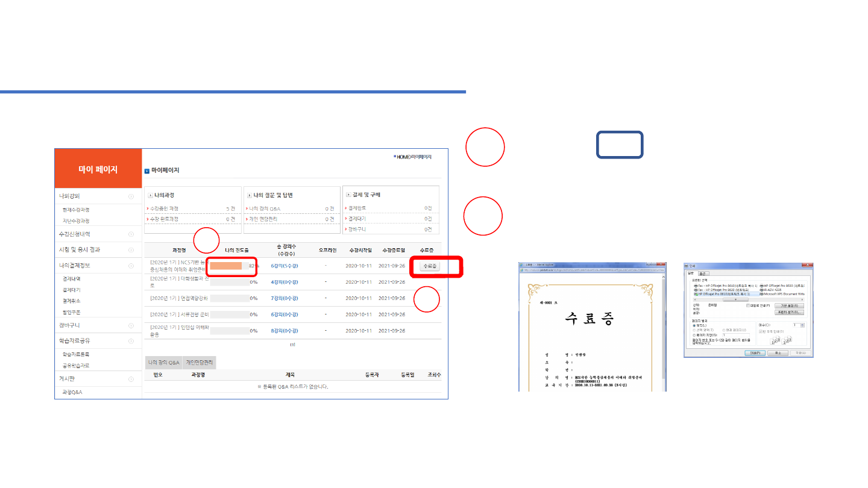Click the arrow icon beside 시험 및 응시 결과

click(x=131, y=249)
